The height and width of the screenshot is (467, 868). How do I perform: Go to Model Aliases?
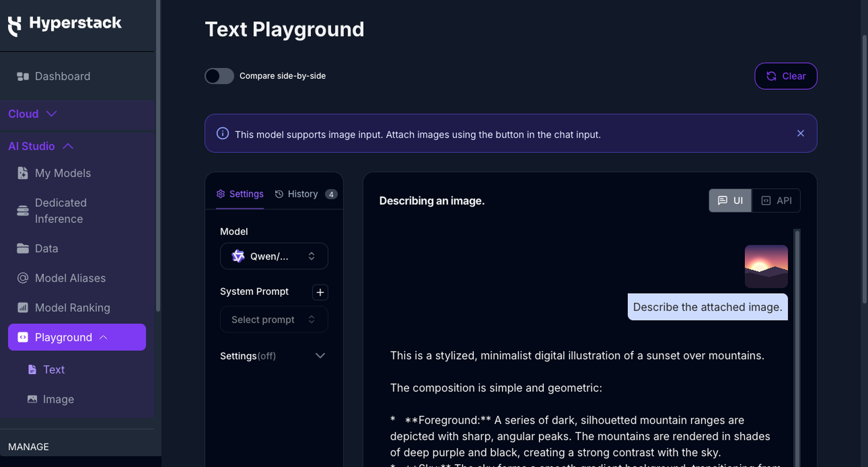70,278
